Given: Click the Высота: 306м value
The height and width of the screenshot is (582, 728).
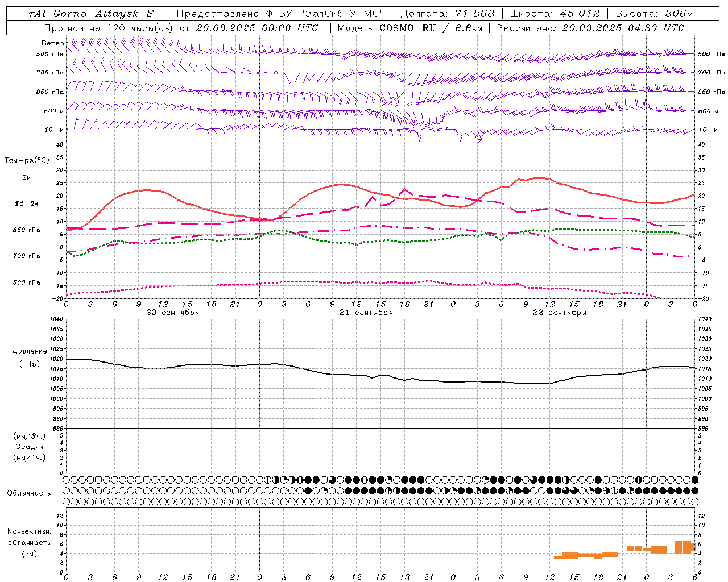Looking at the screenshot, I should 655,14.
